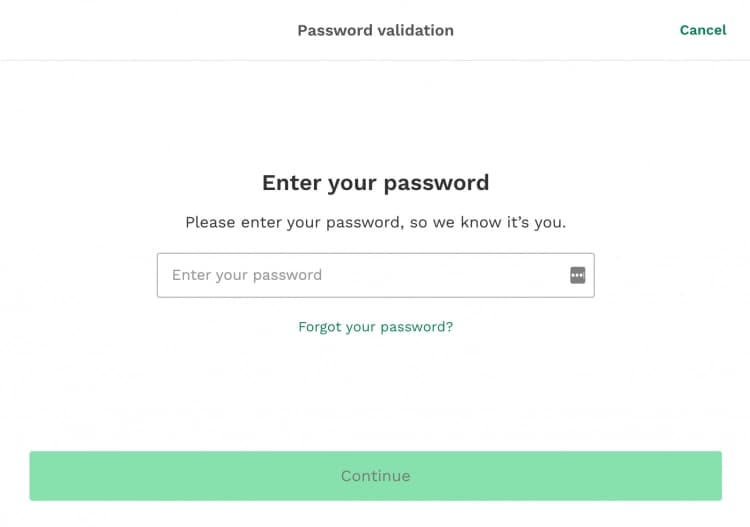
Task: Click the Password validation title
Action: pos(375,30)
